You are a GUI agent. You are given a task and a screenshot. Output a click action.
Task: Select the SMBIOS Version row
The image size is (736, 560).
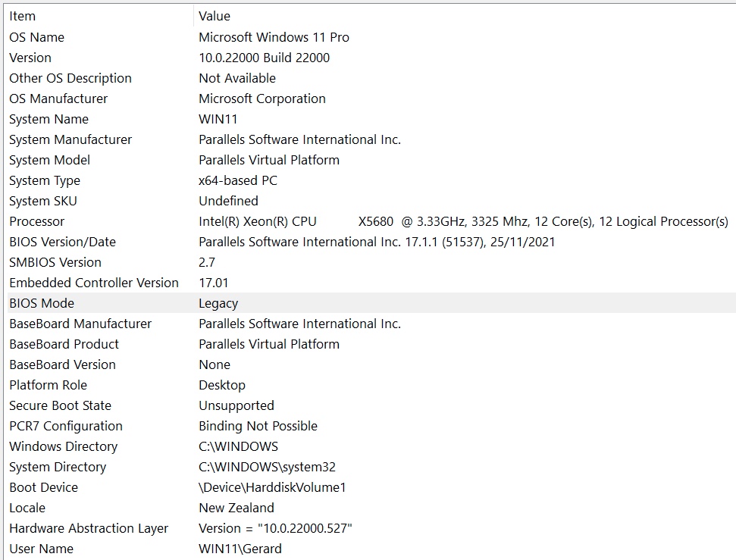point(55,262)
